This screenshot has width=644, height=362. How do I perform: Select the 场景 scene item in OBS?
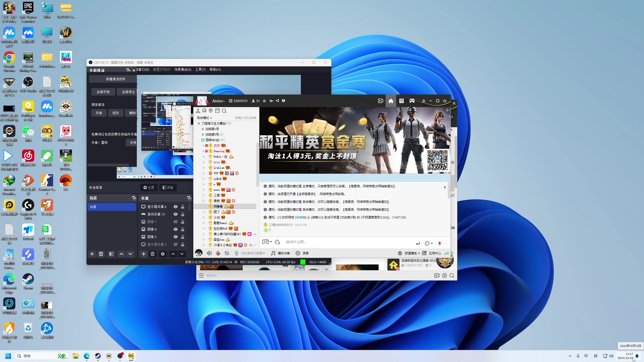(112, 207)
